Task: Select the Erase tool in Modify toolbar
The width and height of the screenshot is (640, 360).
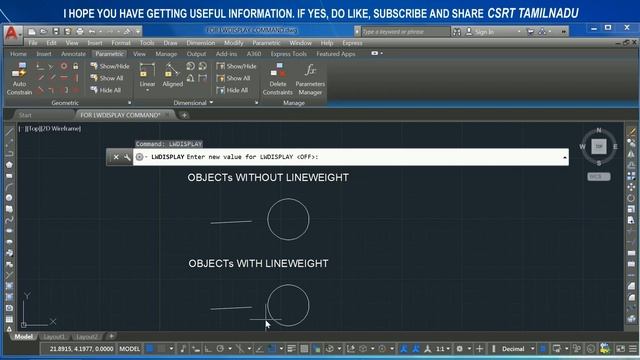Action: [x=631, y=131]
